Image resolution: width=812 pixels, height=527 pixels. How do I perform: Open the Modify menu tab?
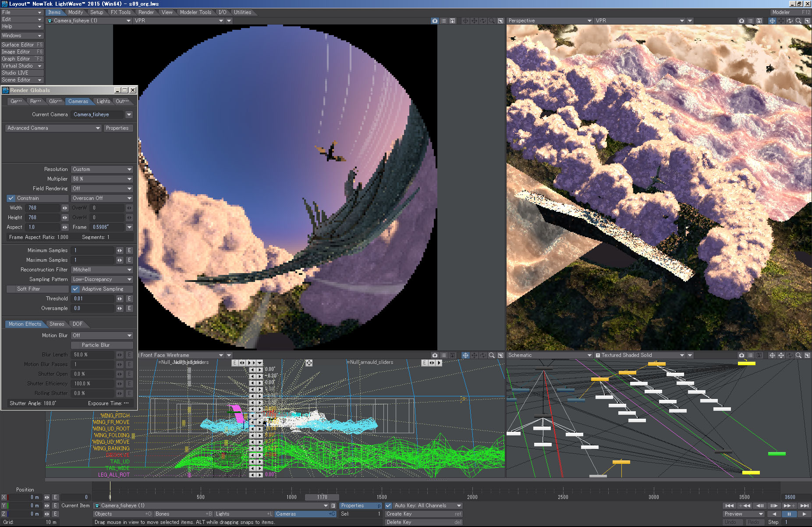pos(75,12)
